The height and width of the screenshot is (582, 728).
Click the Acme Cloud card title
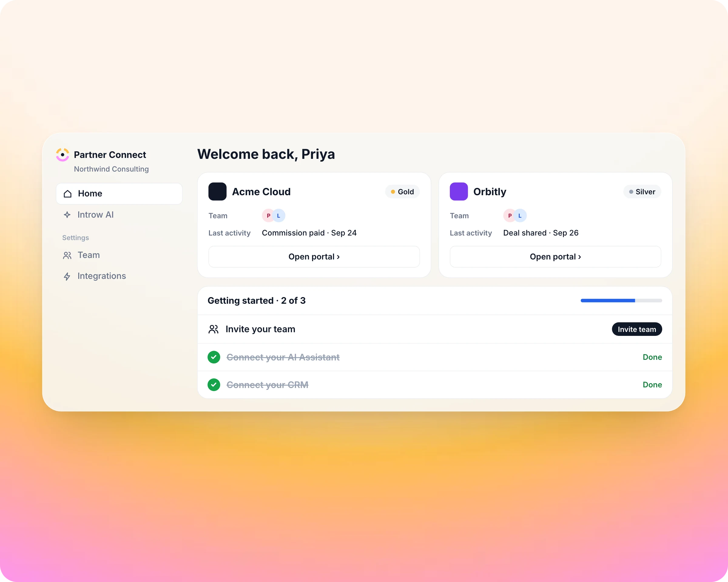pyautogui.click(x=261, y=192)
